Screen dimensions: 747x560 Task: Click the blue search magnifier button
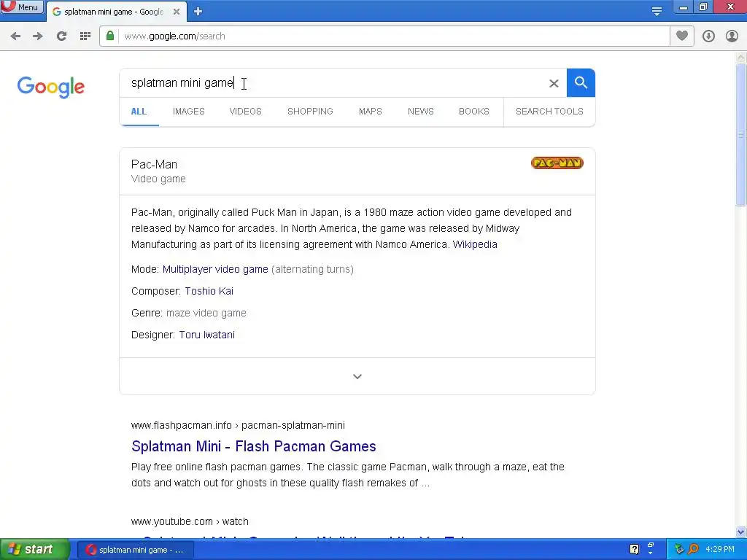[581, 83]
